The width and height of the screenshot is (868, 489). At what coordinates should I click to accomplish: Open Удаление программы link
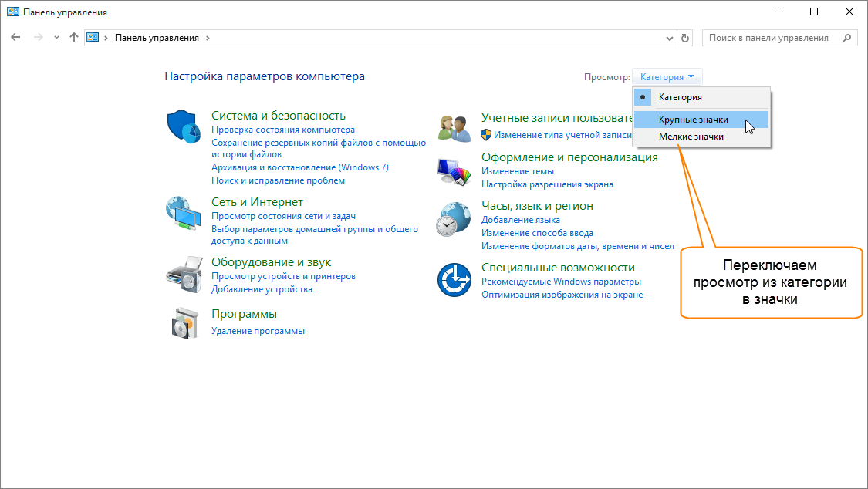[x=258, y=331]
